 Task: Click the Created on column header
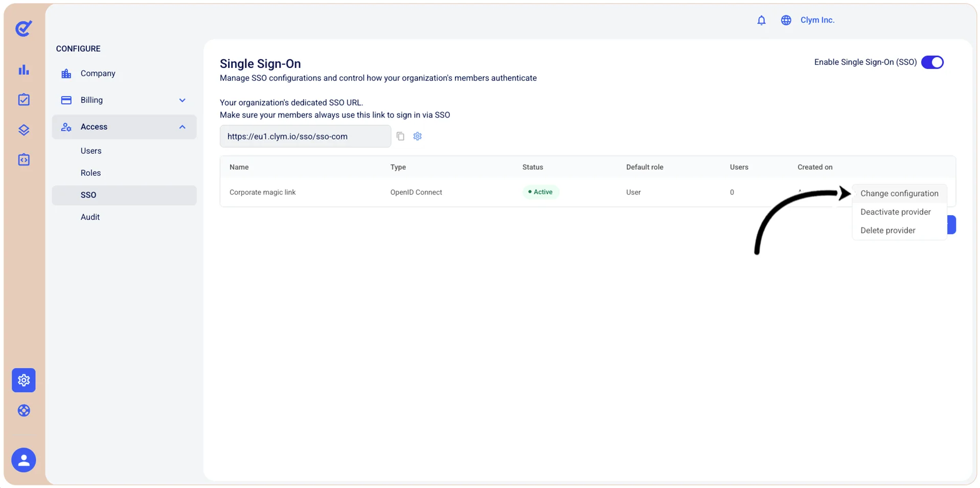point(814,167)
